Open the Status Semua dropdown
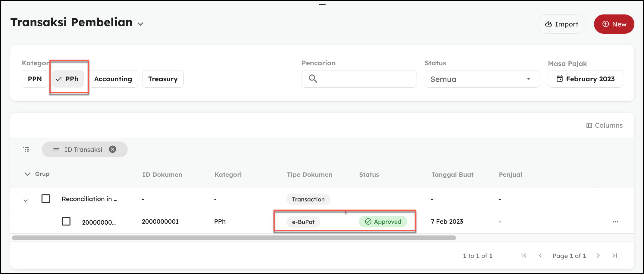The image size is (644, 274). [482, 79]
